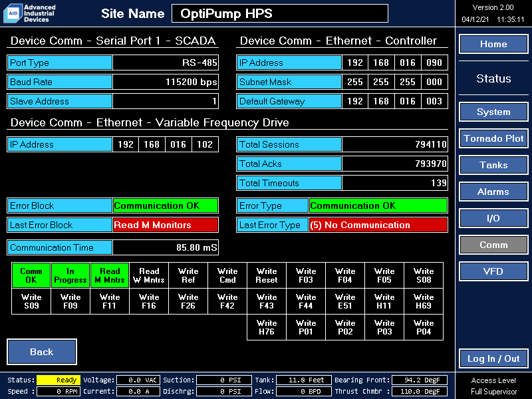Click the Comm OK status cell
Image resolution: width=532 pixels, height=399 pixels.
pos(31,275)
